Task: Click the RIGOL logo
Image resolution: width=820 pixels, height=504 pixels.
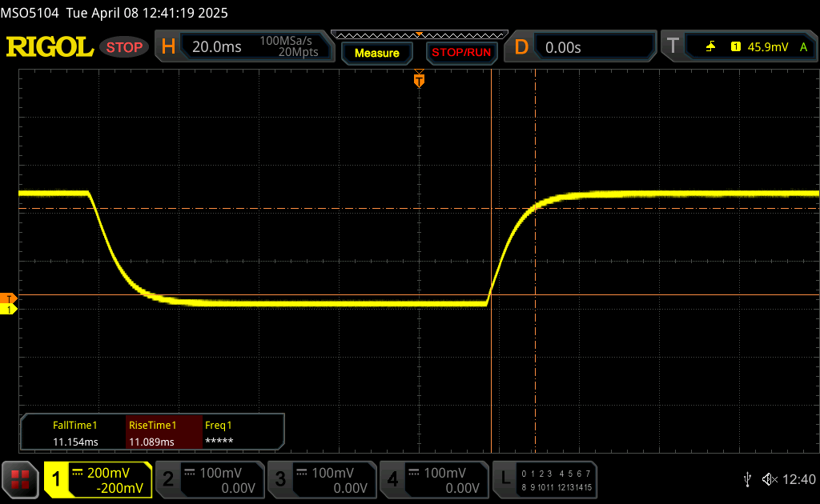Action: click(x=50, y=47)
